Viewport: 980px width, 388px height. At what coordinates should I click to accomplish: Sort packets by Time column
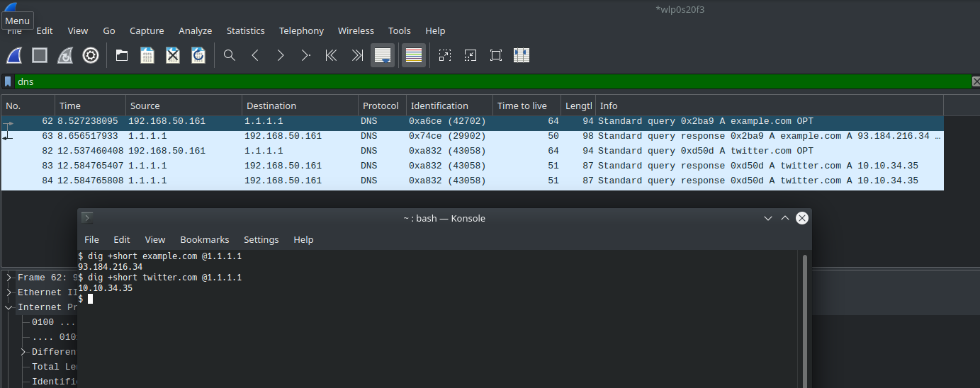click(90, 105)
